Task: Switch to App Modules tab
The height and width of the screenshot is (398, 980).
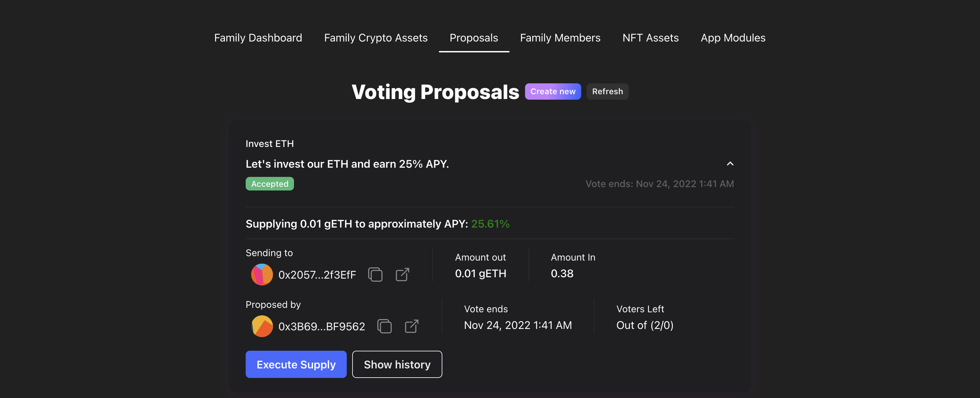Action: tap(733, 38)
